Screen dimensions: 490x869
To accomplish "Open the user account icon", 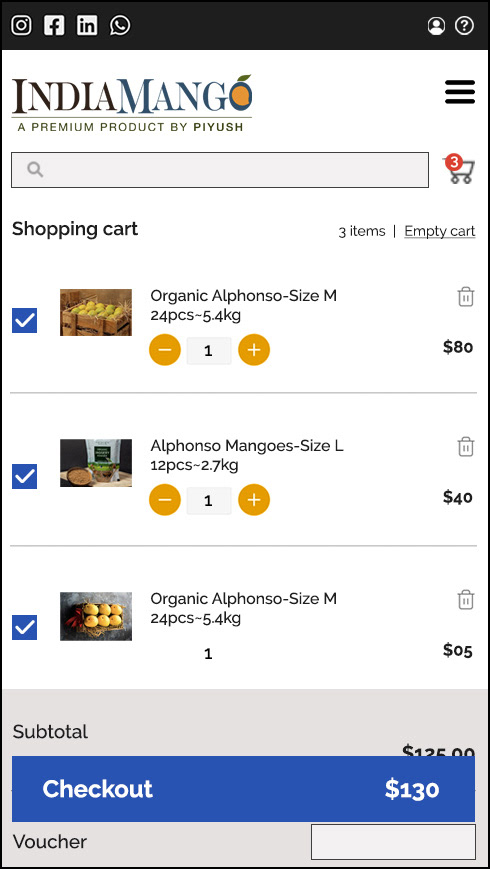I will tap(436, 25).
